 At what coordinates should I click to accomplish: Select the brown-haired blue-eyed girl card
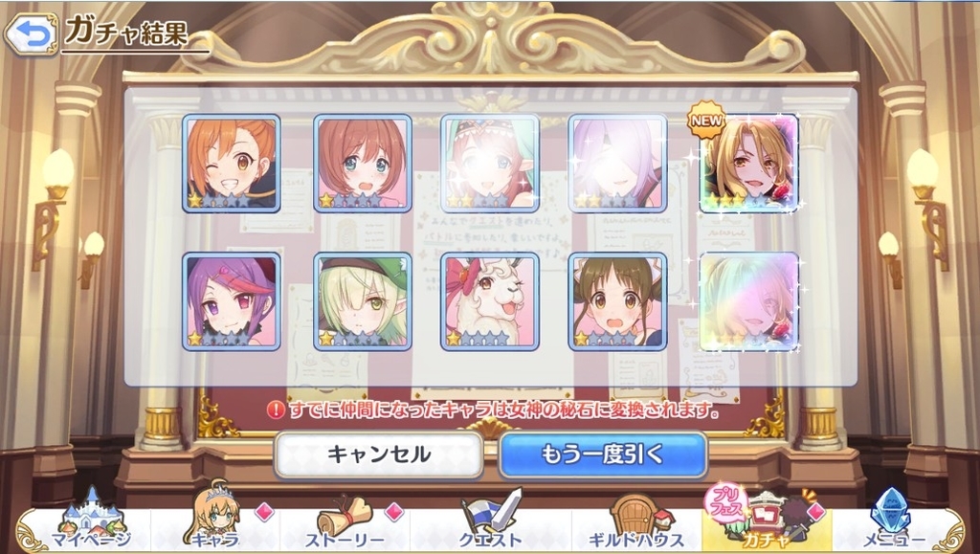pos(363,163)
